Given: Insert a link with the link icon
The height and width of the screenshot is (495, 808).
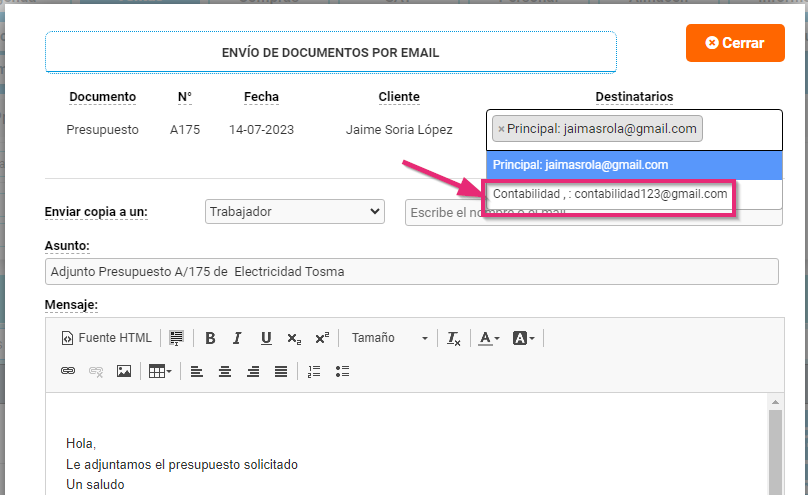Looking at the screenshot, I should pos(68,371).
